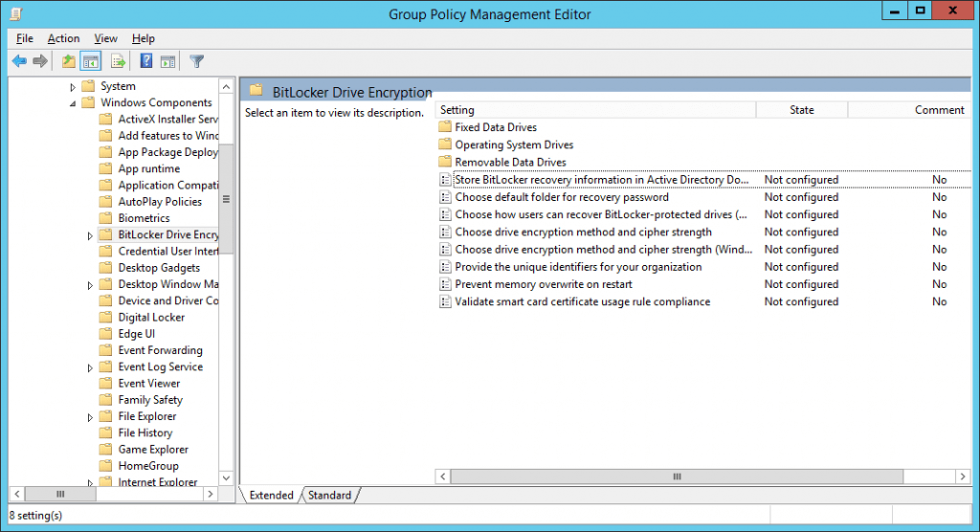Click the Family Safety folder icon in tree

(105, 399)
